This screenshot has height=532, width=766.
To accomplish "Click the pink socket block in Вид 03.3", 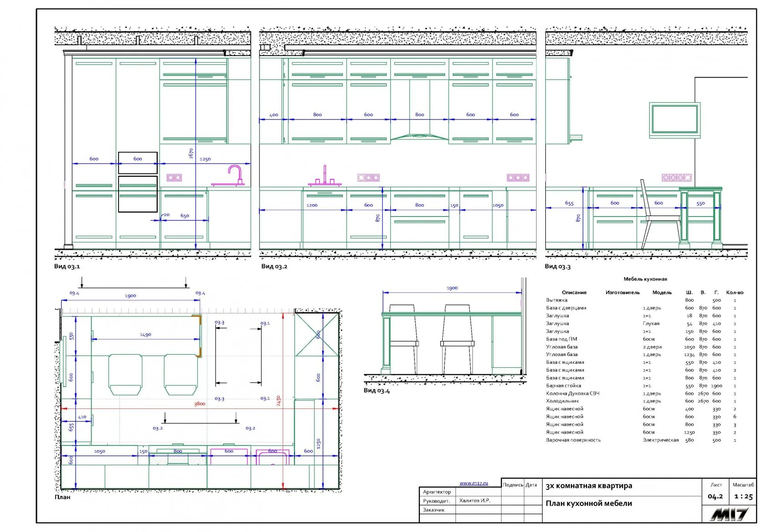I will pyautogui.click(x=677, y=178).
